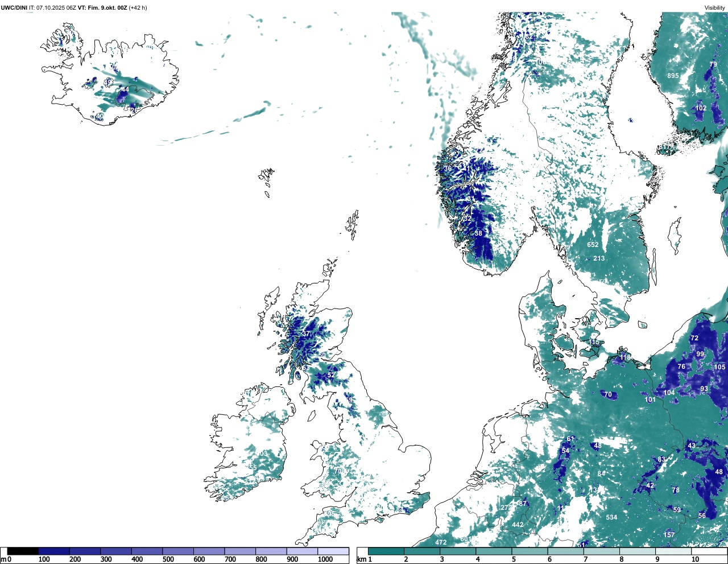Click the '43' visibility value
The width and height of the screenshot is (728, 564).
point(692,446)
